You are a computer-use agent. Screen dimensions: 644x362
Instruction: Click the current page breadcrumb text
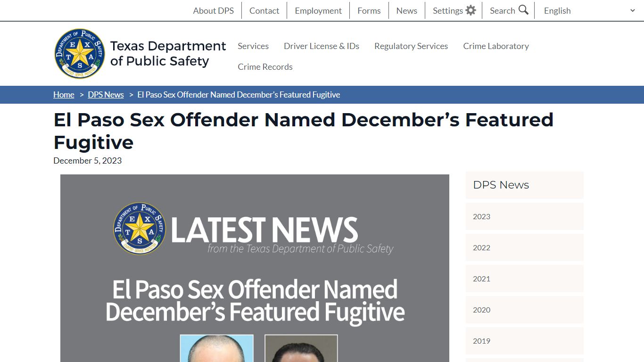tap(239, 95)
